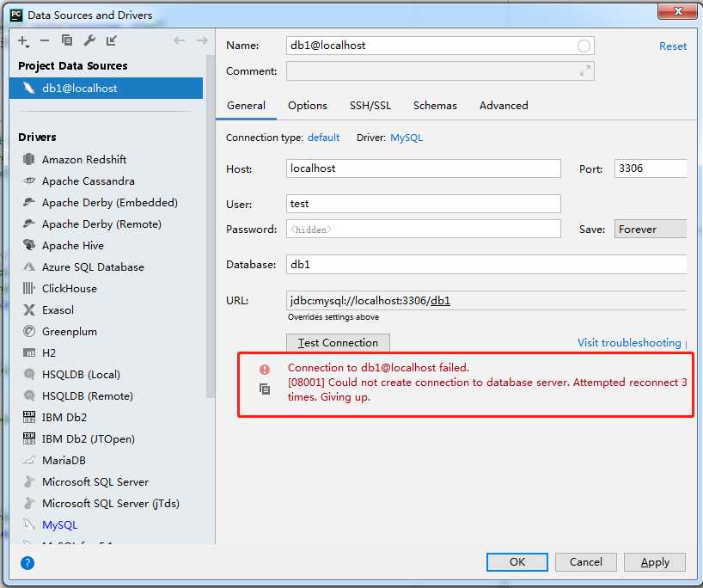The width and height of the screenshot is (703, 588).
Task: Switch to General tab
Action: [x=246, y=106]
